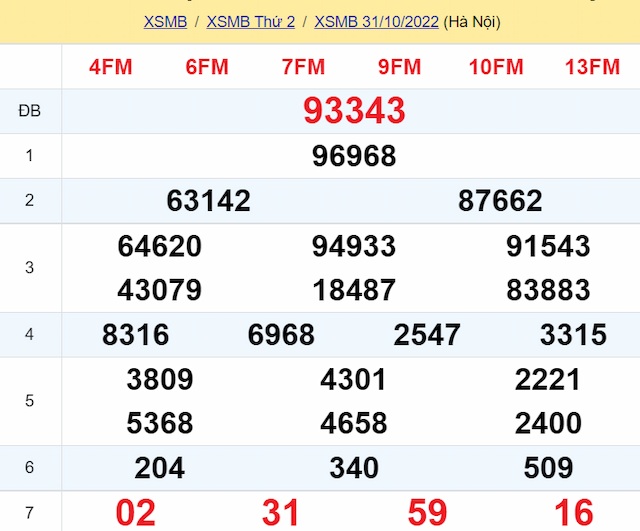
Task: Click fifth prize number 4301
Action: (354, 379)
